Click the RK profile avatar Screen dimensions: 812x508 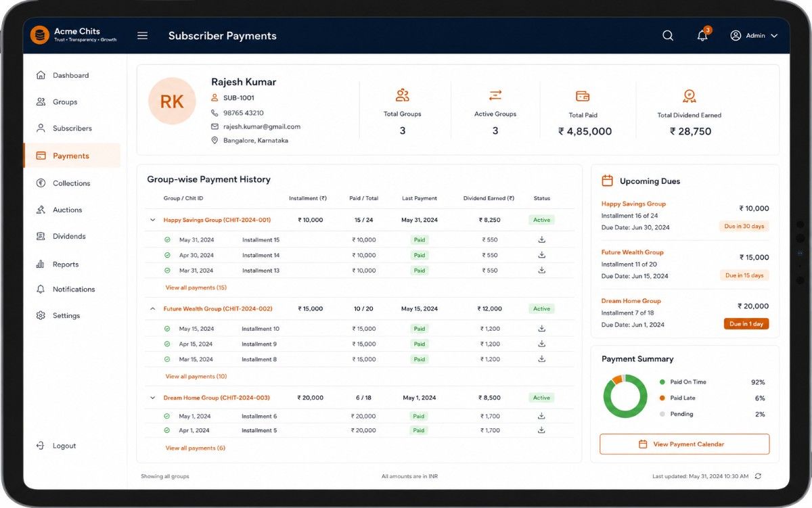click(x=172, y=101)
